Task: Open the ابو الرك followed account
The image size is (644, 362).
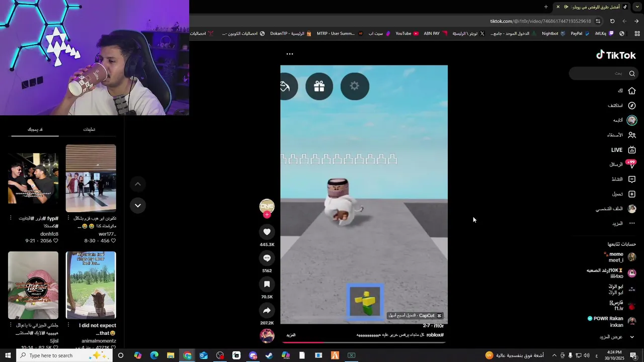Action: [x=622, y=290]
